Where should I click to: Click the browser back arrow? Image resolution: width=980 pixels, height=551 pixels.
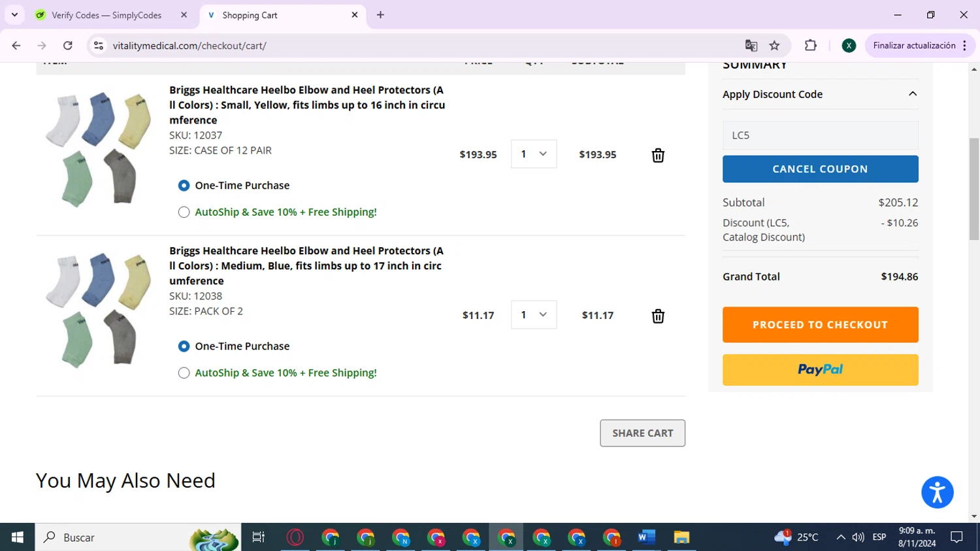[x=16, y=46]
